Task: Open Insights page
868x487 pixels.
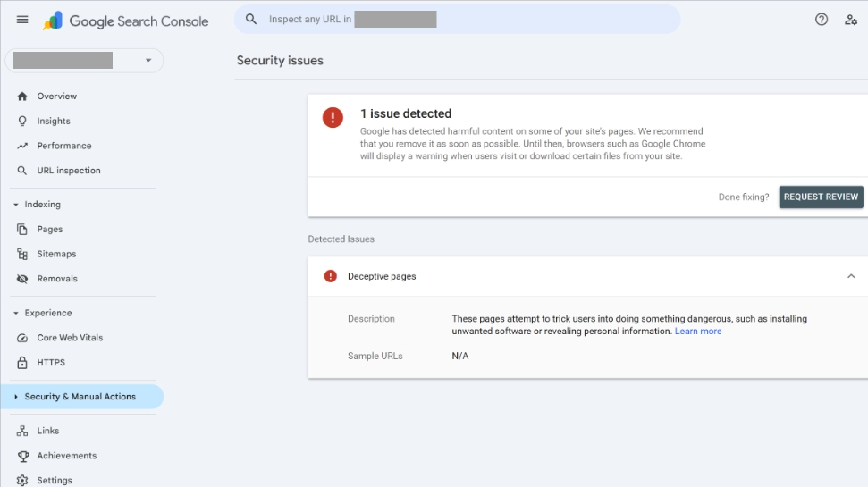Action: [x=54, y=122]
